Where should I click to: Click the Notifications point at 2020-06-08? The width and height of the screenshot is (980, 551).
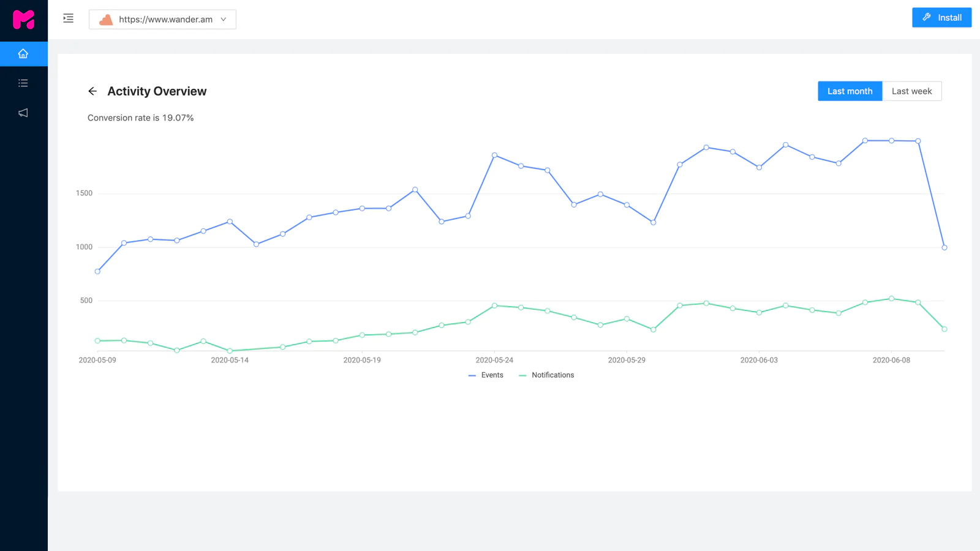click(891, 299)
